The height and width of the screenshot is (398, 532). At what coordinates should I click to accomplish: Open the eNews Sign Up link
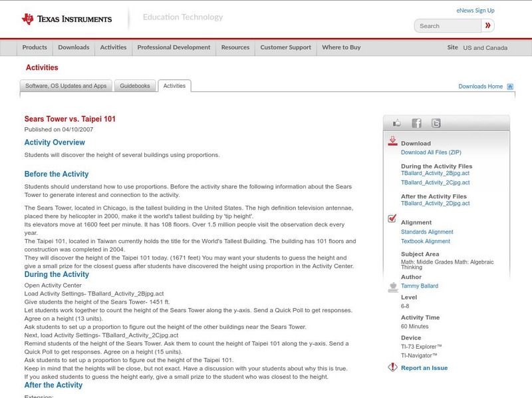click(x=475, y=11)
